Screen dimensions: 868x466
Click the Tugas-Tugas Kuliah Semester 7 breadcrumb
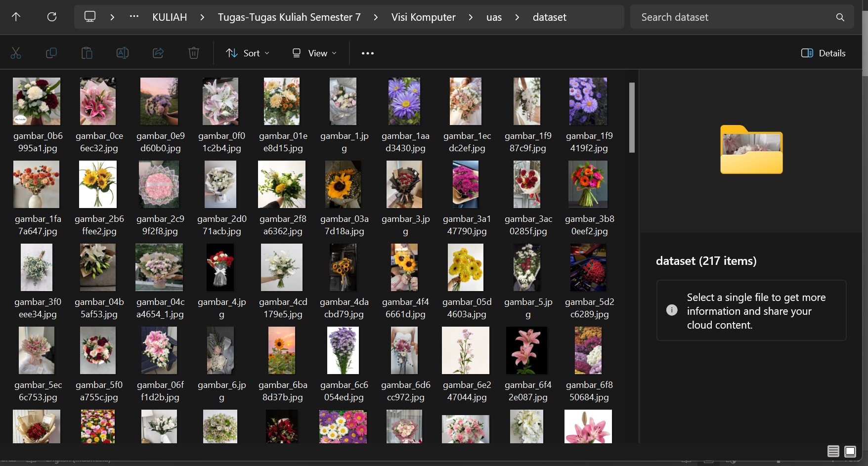click(289, 16)
